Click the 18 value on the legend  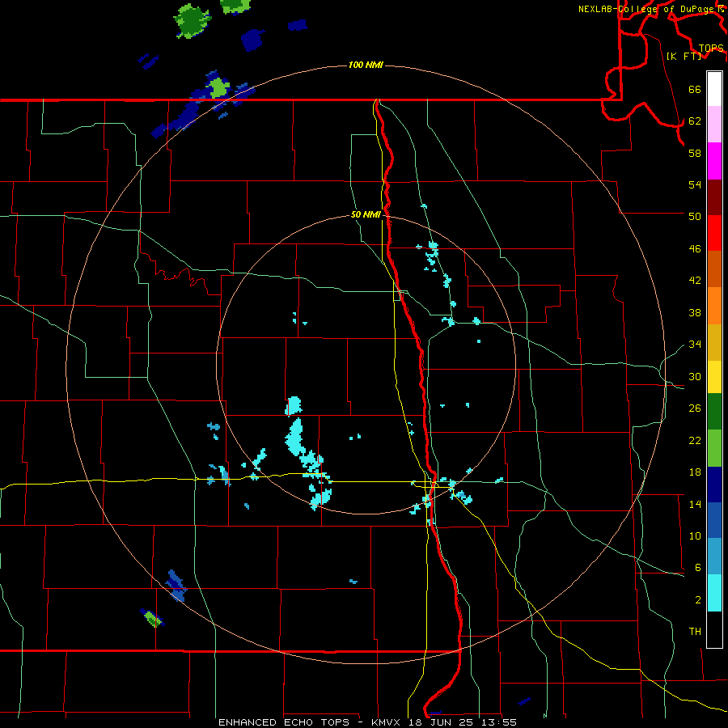[695, 472]
